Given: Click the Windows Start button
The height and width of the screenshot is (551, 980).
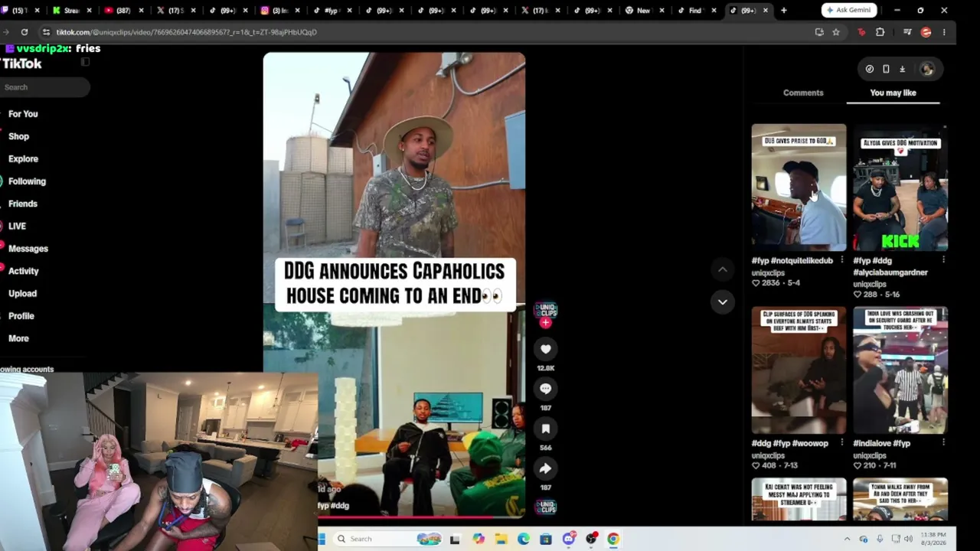Looking at the screenshot, I should (322, 539).
